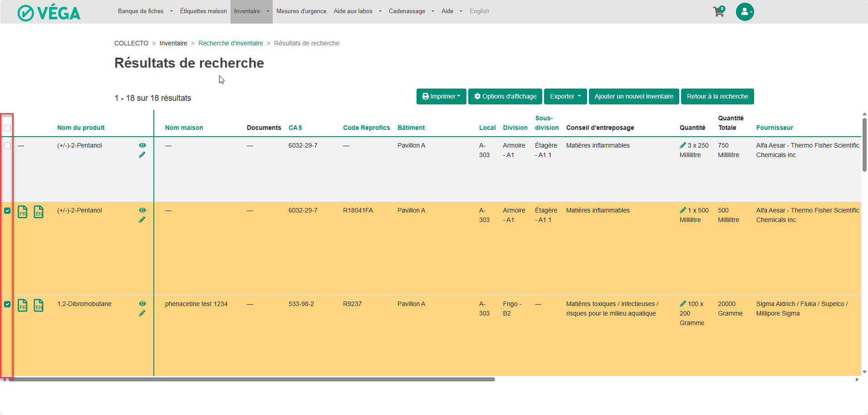Screen dimensions: 868x415
Task: Follow the Recherche d'inventaire breadcrumb link
Action: 230,43
